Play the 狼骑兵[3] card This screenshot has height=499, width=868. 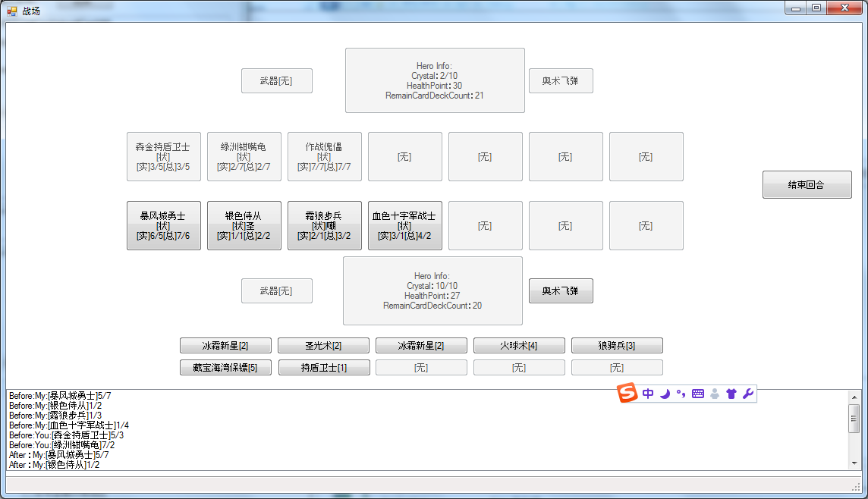[617, 346]
